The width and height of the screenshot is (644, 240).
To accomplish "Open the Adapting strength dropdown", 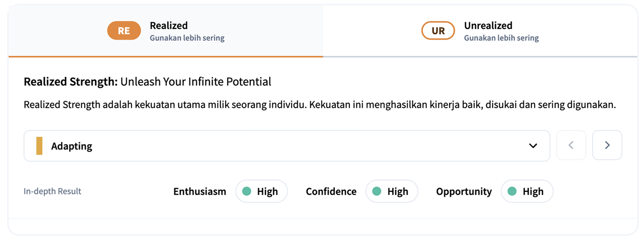I will tap(287, 146).
